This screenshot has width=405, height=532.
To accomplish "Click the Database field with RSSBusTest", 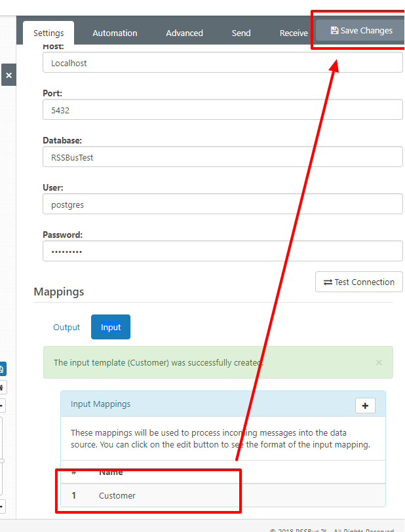I will (x=223, y=157).
